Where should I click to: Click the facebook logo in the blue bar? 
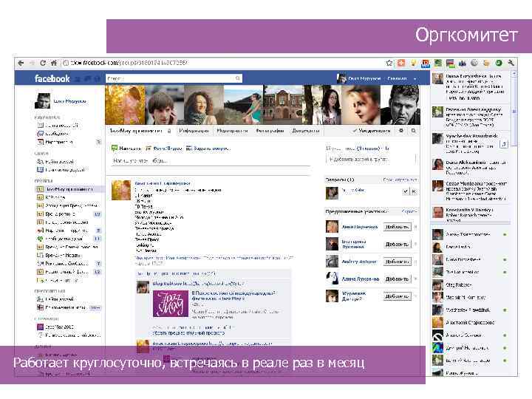52,79
